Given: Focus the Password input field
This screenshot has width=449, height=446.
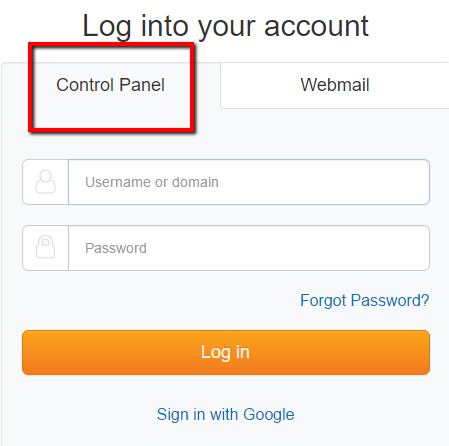Looking at the screenshot, I should tap(249, 248).
